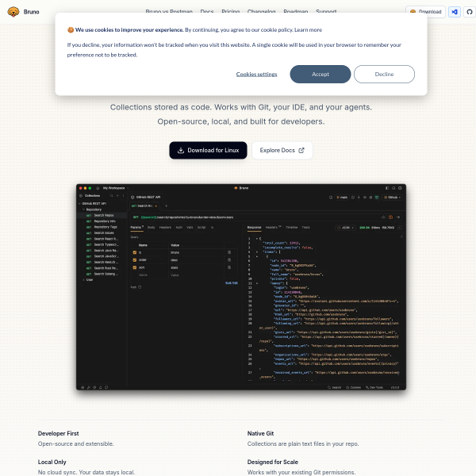Open the GitHub icon in the page header
The width and height of the screenshot is (476, 476).
(470, 12)
